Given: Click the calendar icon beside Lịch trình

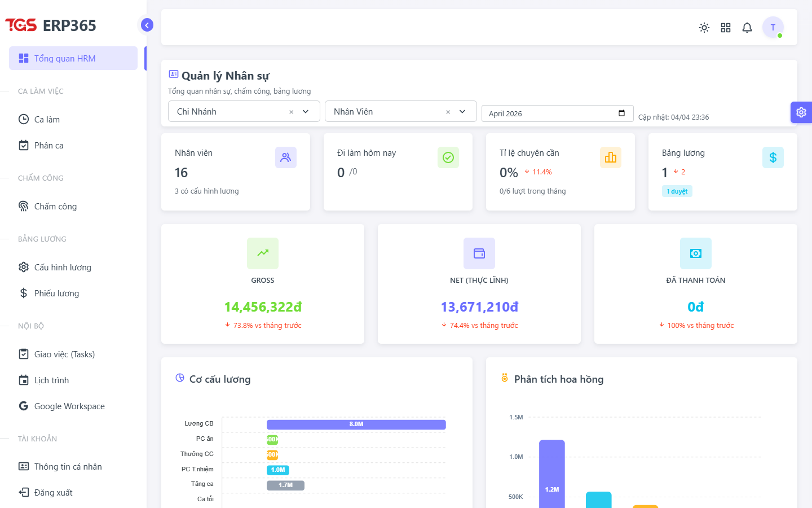Looking at the screenshot, I should pyautogui.click(x=24, y=380).
